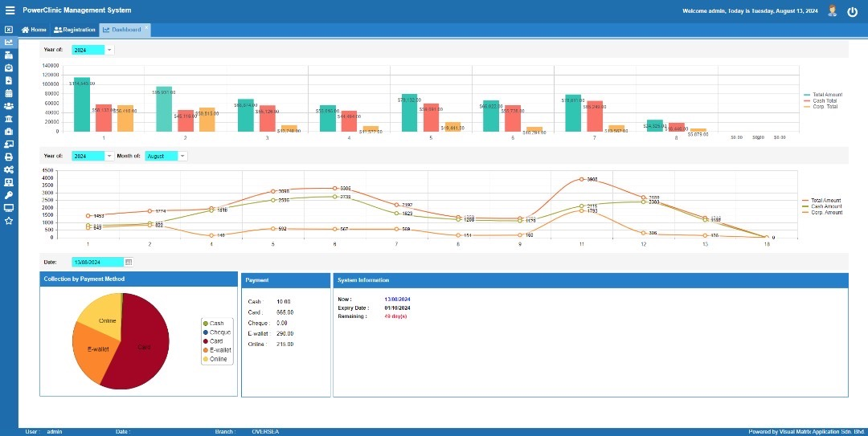Expand the Month of August dropdown
Viewport: 868px width, 436px height.
pyautogui.click(x=182, y=156)
